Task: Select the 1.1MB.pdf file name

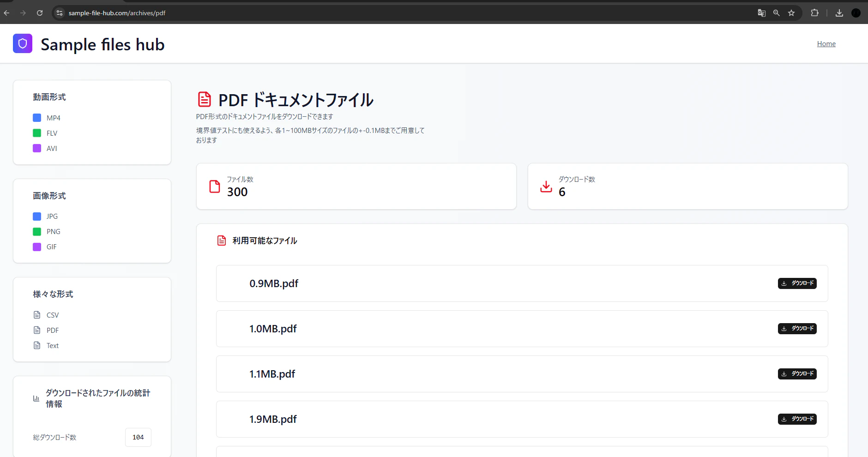Action: [272, 374]
